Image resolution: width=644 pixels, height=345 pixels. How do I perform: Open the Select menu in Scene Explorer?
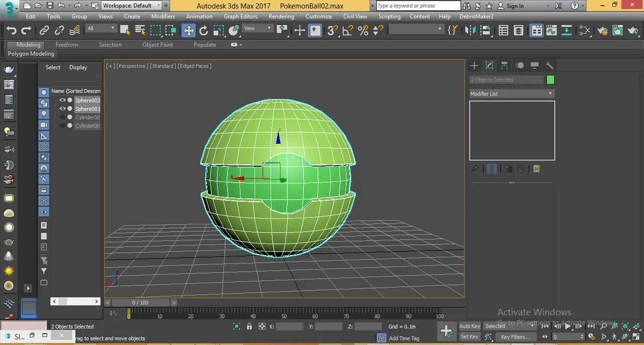point(53,67)
